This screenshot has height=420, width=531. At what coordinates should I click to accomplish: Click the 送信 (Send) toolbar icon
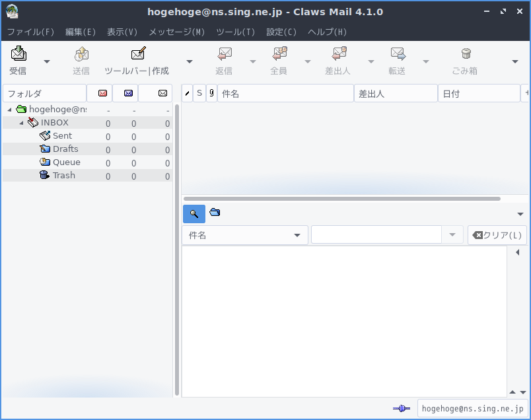[81, 53]
